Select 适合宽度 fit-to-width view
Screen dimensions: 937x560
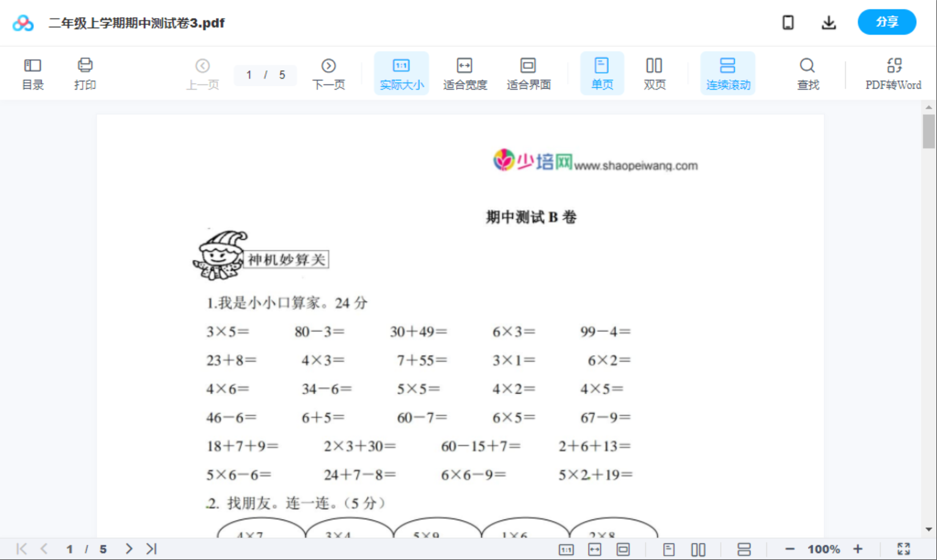[x=465, y=73]
